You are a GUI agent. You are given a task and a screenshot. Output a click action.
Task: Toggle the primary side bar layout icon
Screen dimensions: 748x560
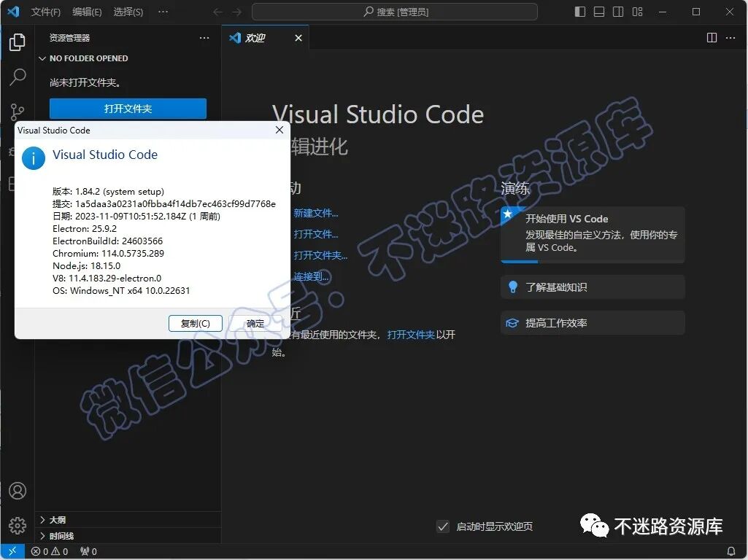pos(580,12)
